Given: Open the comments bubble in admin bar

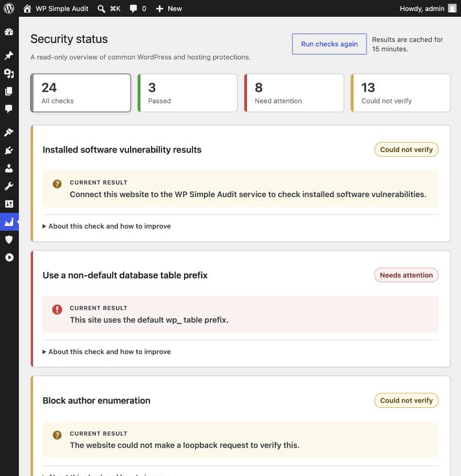Looking at the screenshot, I should [133, 8].
